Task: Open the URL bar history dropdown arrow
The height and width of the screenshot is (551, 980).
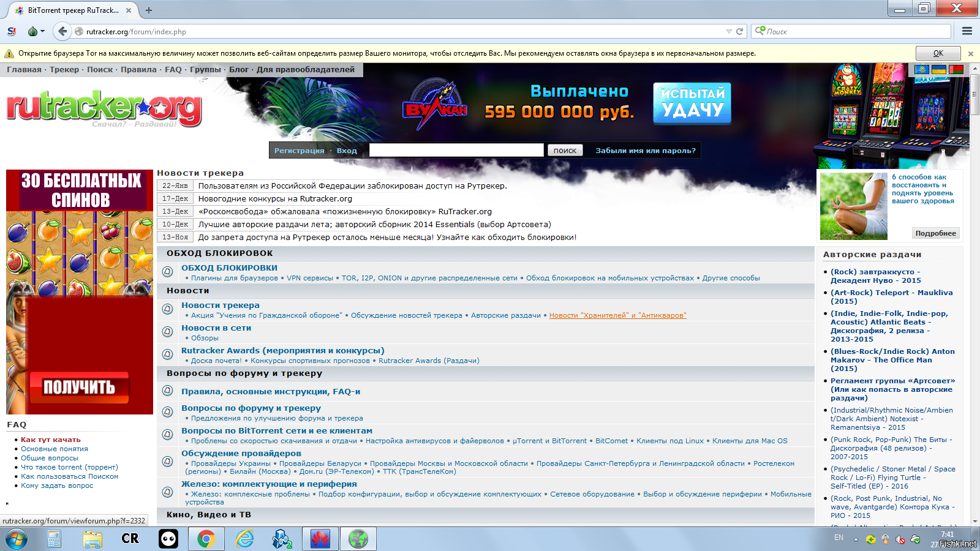Action: tap(729, 31)
